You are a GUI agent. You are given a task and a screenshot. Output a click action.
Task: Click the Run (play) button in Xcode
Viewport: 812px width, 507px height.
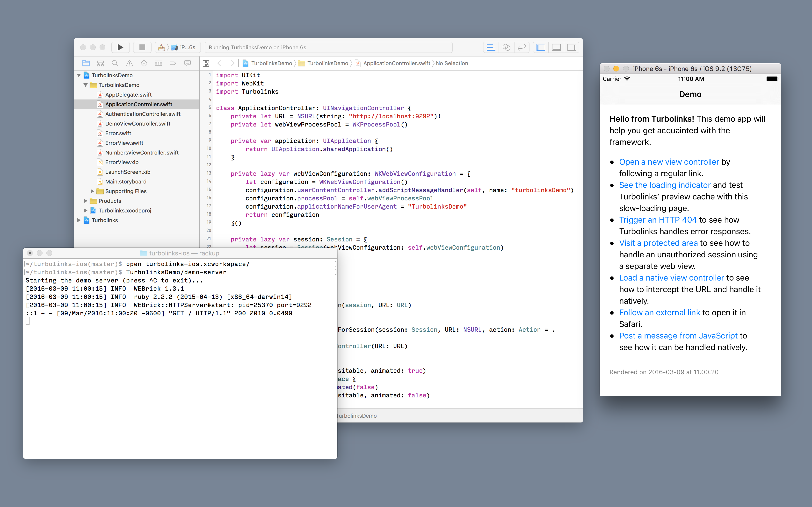coord(120,47)
